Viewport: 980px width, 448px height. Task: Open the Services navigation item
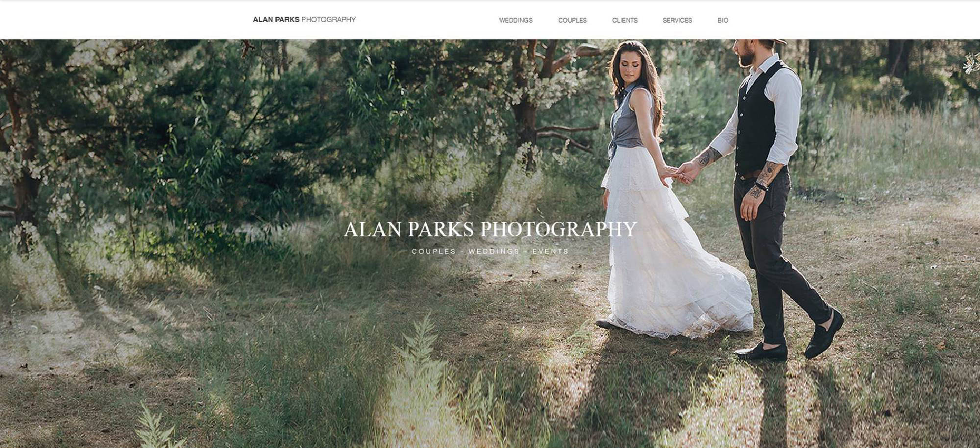tap(677, 20)
